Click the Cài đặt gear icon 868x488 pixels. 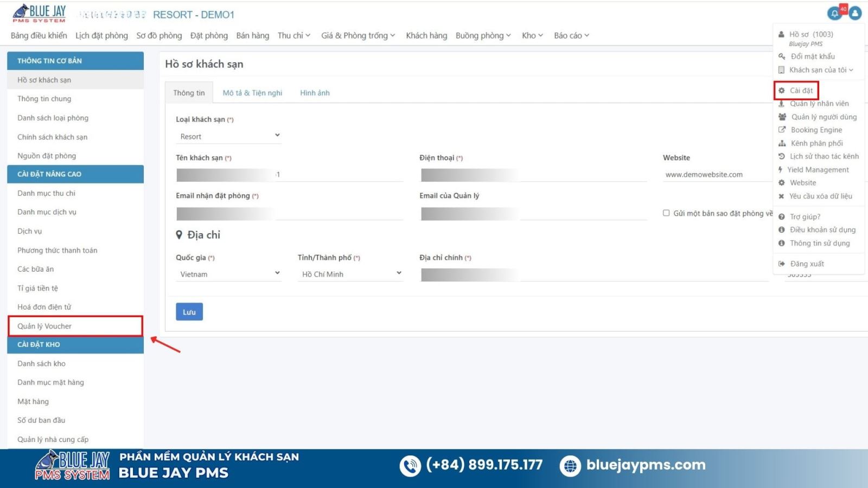pos(782,91)
